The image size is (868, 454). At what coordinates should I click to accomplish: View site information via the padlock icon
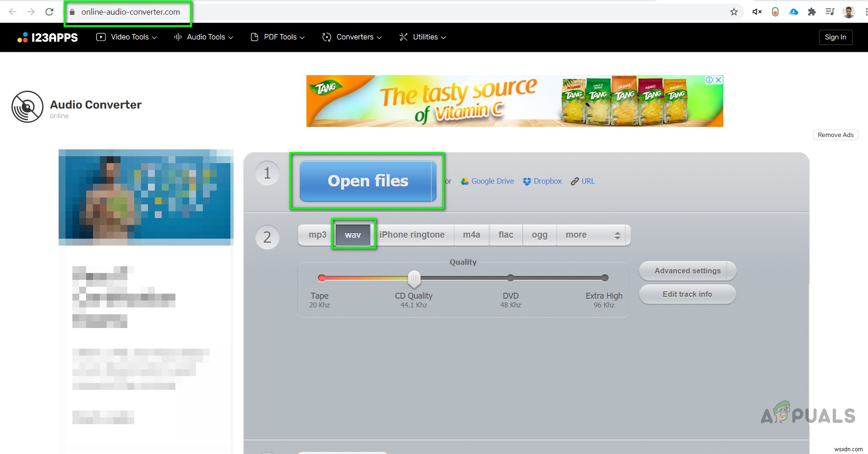[x=72, y=12]
